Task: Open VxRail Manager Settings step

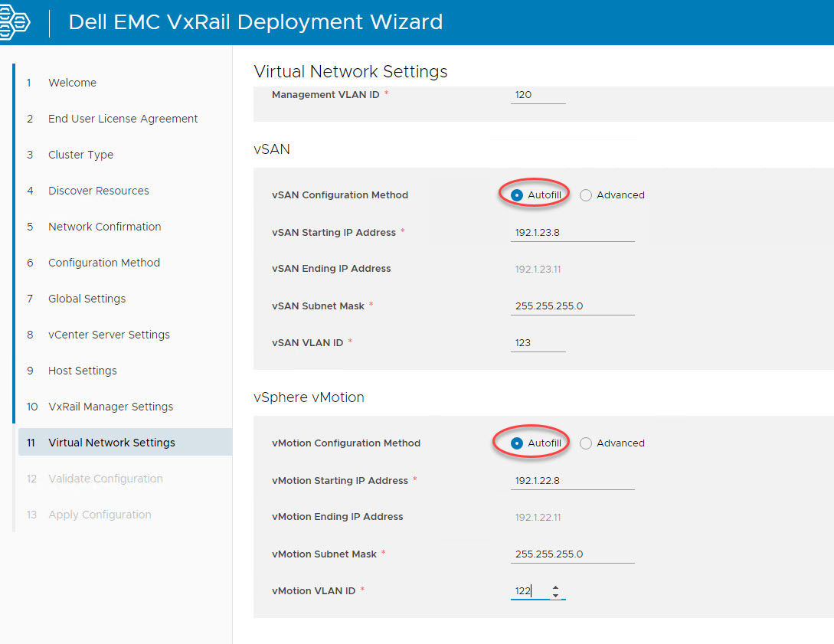Action: click(x=110, y=407)
